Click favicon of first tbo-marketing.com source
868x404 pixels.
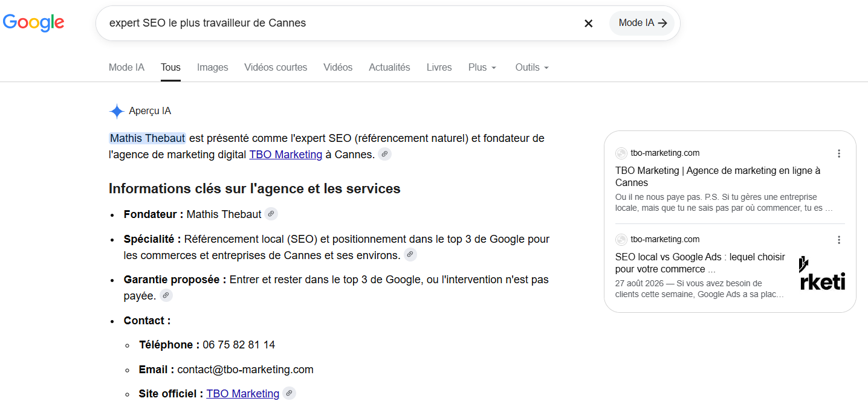(621, 153)
